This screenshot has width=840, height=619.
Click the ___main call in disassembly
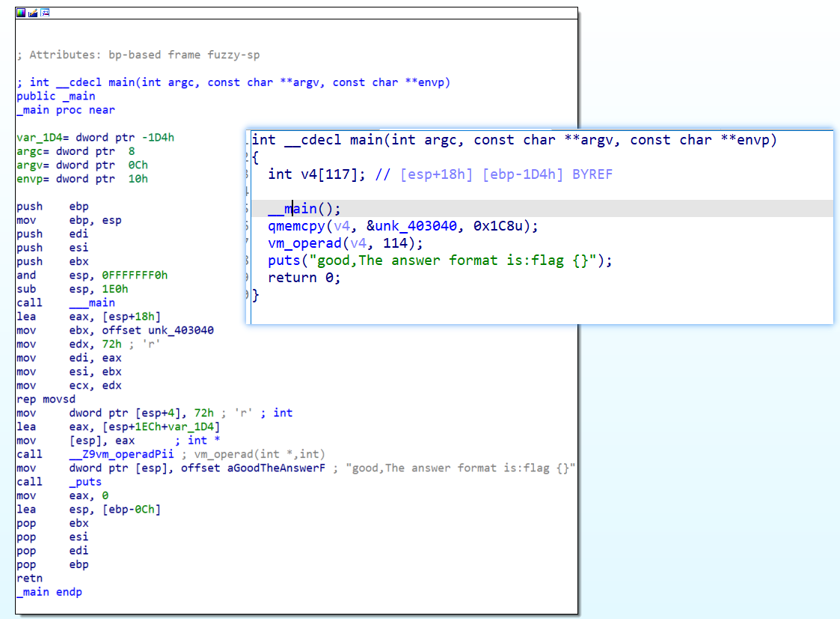point(92,303)
